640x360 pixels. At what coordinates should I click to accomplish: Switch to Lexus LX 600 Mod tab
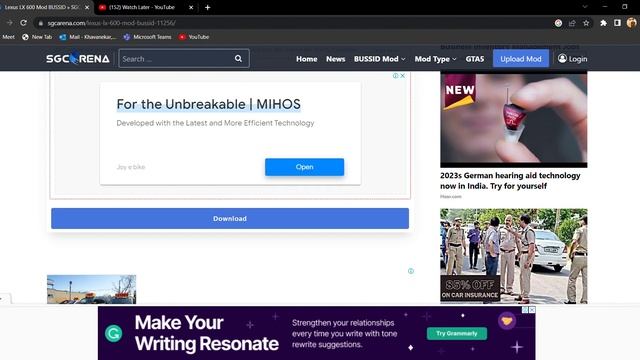[x=41, y=7]
